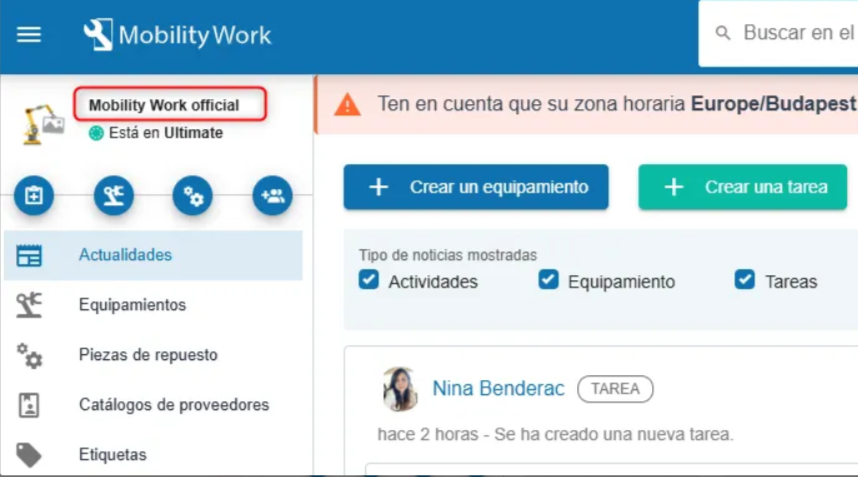Click the round add users icon
This screenshot has height=477, width=858.
point(272,196)
